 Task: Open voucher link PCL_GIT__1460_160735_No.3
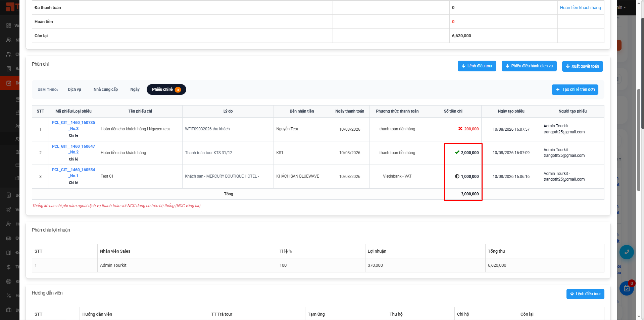click(73, 126)
